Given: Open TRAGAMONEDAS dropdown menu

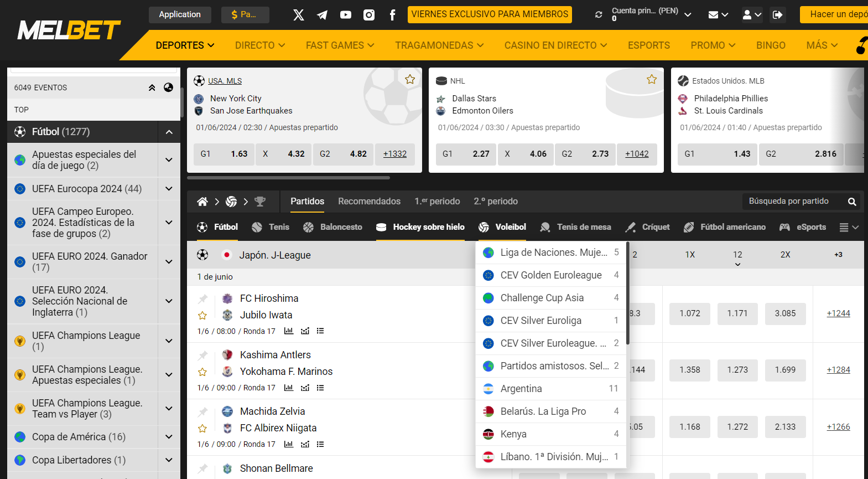Looking at the screenshot, I should tap(439, 45).
